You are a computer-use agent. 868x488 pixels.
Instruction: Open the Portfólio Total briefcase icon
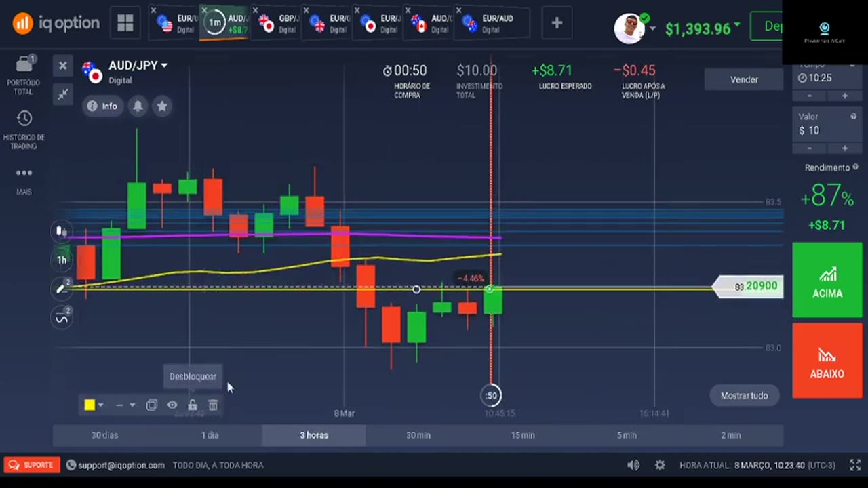tap(24, 64)
